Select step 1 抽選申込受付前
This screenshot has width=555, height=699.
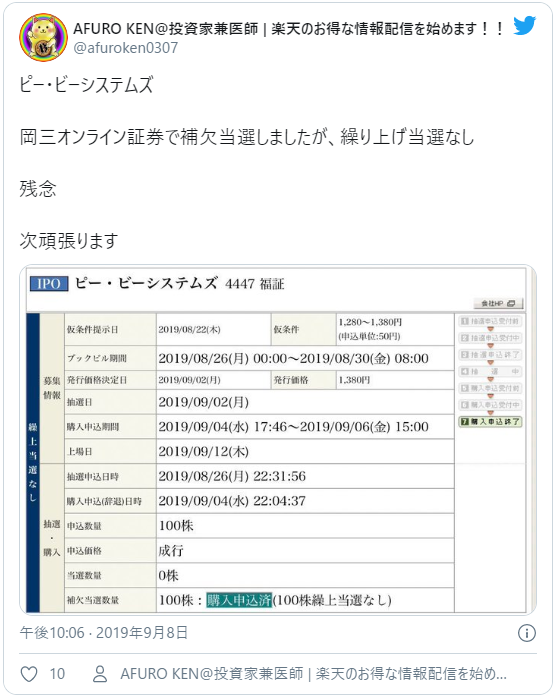(x=490, y=321)
